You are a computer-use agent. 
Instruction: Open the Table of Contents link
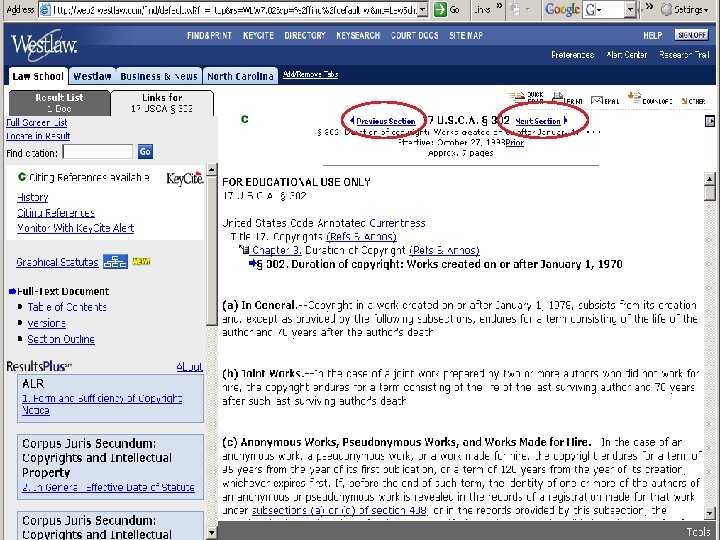(x=67, y=307)
